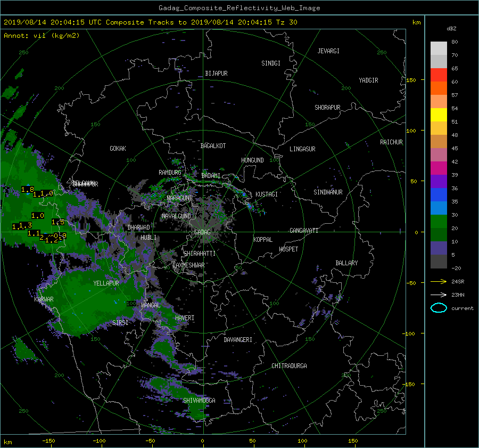479x448 pixels.
Task: Click the SHIVAMOGGA label
Action: click(x=199, y=400)
